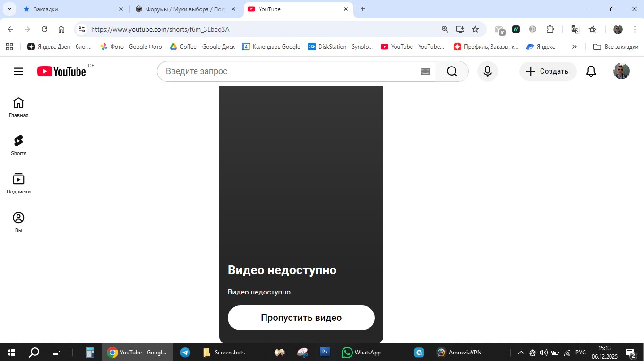Switch to the Форумы / Муки выбора tab

[184, 9]
